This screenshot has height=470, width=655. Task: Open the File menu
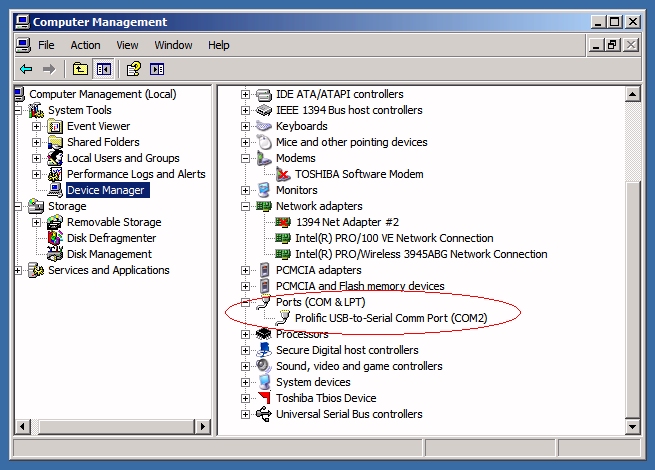click(46, 45)
